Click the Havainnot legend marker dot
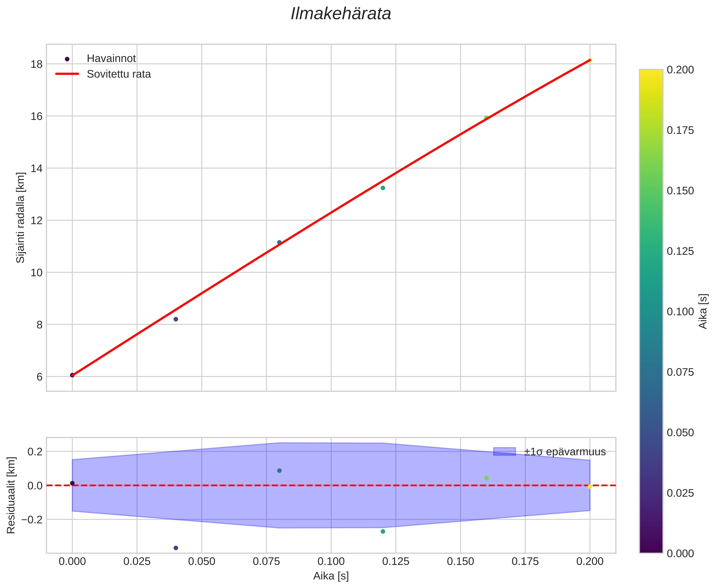715x588 pixels. tap(67, 59)
